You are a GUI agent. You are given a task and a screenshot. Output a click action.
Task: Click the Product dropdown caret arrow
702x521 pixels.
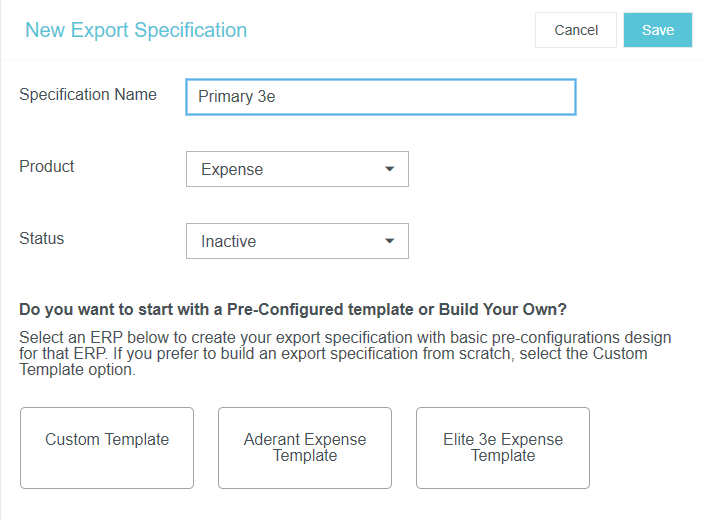tap(390, 169)
